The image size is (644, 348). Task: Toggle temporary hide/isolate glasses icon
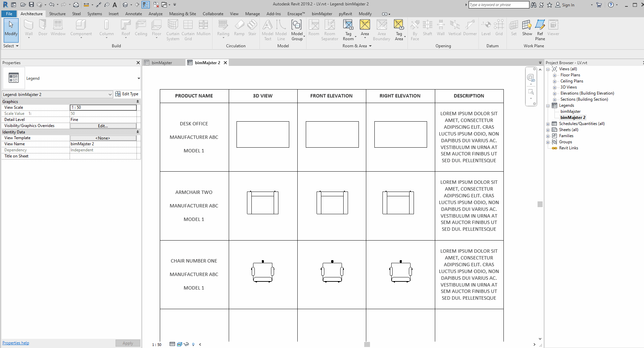click(x=186, y=344)
